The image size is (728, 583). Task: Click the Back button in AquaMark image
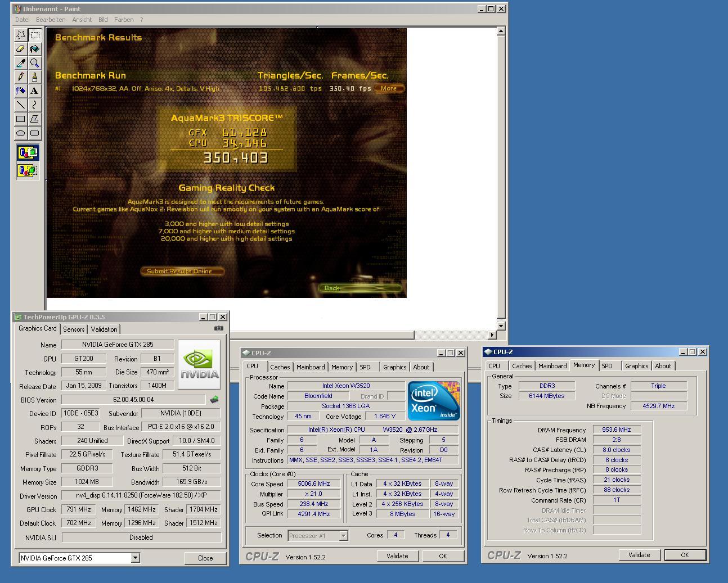coord(360,288)
